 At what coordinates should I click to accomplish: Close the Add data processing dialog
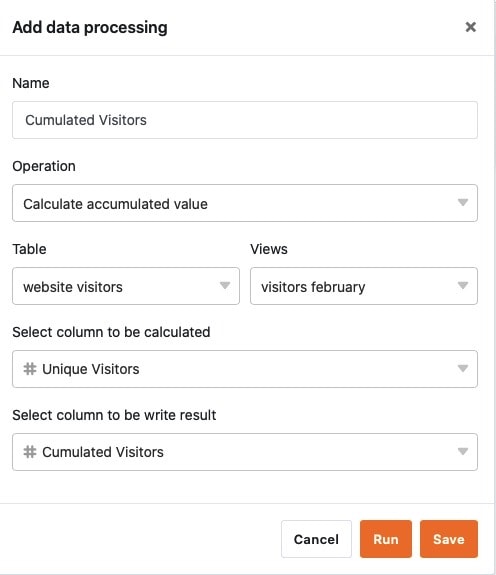pos(470,27)
